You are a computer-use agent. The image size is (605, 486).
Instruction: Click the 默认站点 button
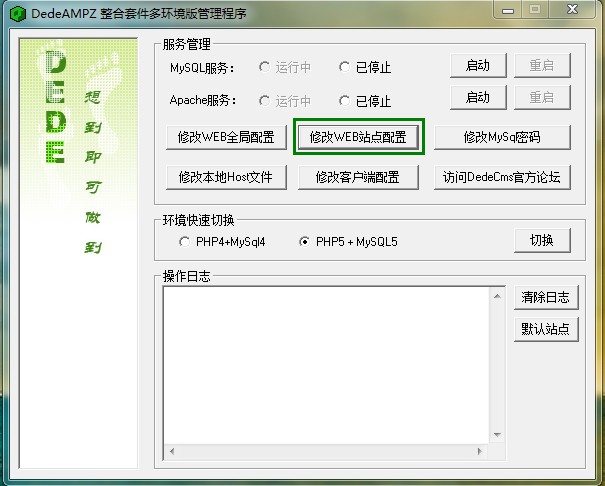pos(545,329)
